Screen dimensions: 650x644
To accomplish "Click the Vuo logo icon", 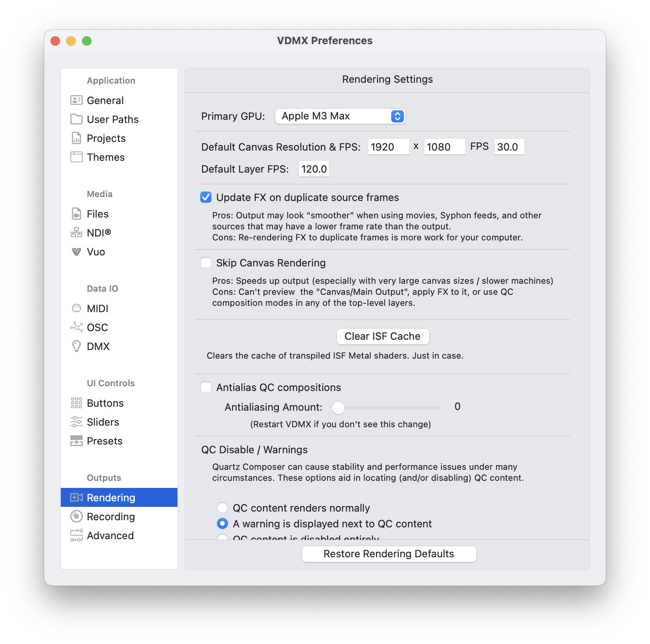I will point(76,252).
